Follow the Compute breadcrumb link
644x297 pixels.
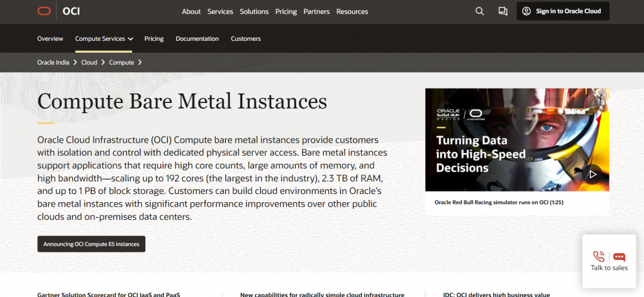121,62
